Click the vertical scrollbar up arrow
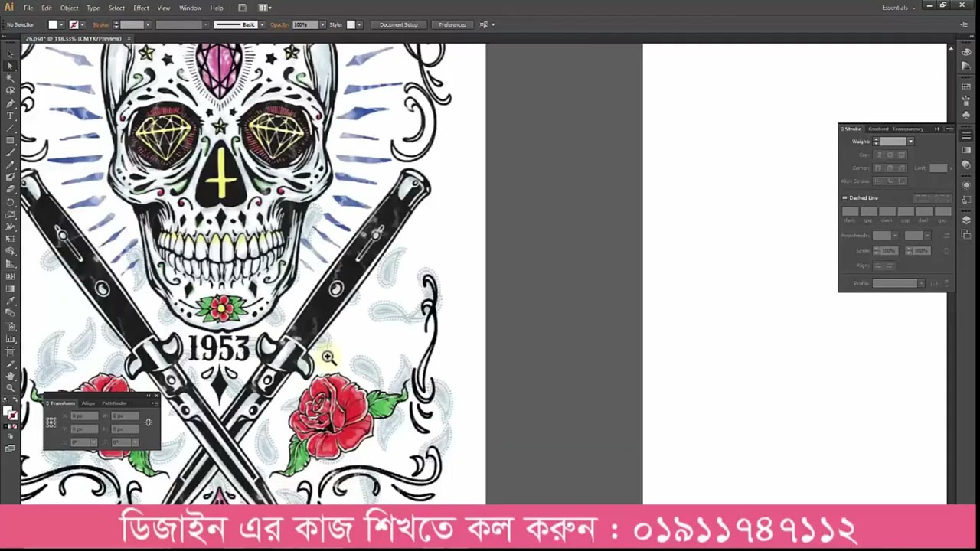Screen dimensions: 980x551 pos(951,49)
